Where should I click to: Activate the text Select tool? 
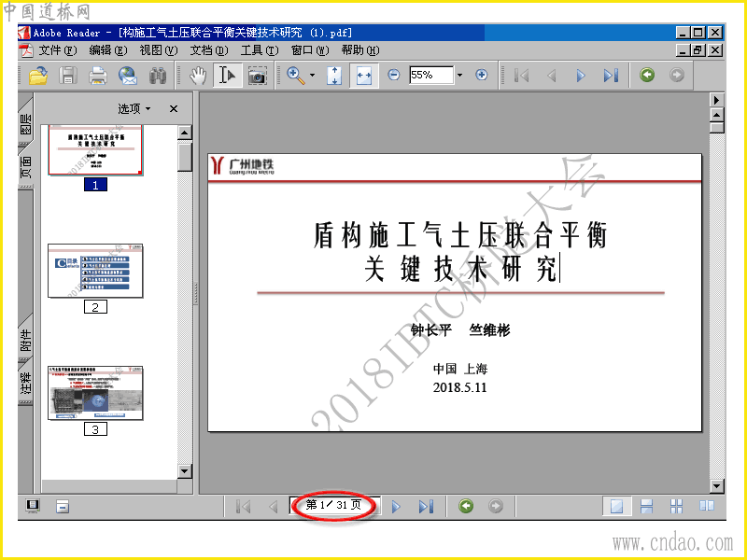pyautogui.click(x=227, y=76)
